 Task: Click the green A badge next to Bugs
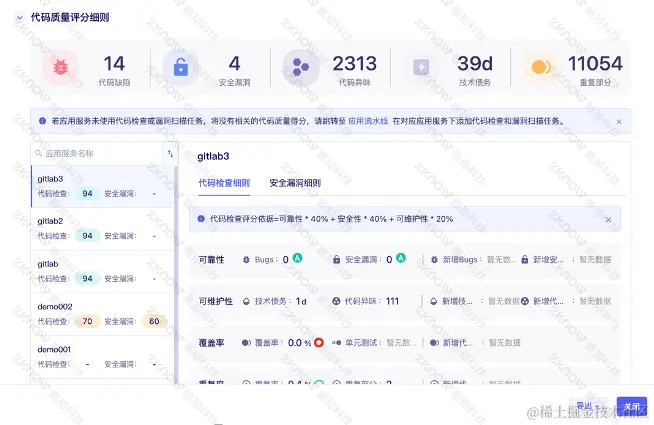coord(297,258)
